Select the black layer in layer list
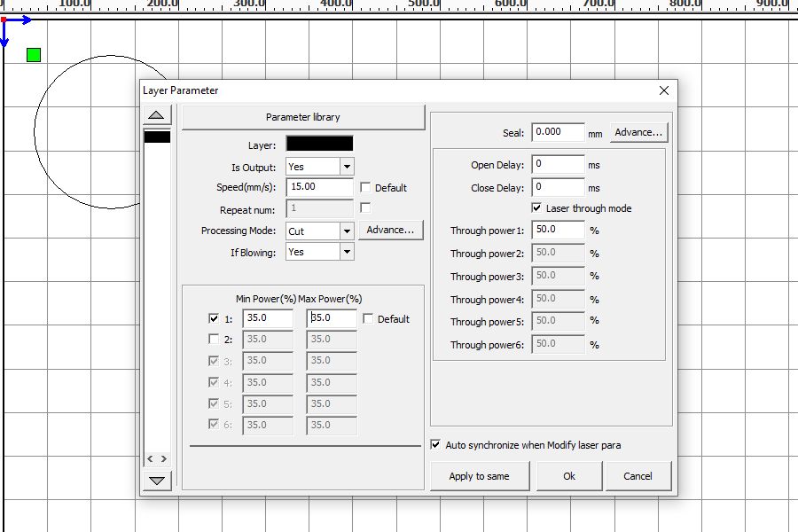 point(157,137)
